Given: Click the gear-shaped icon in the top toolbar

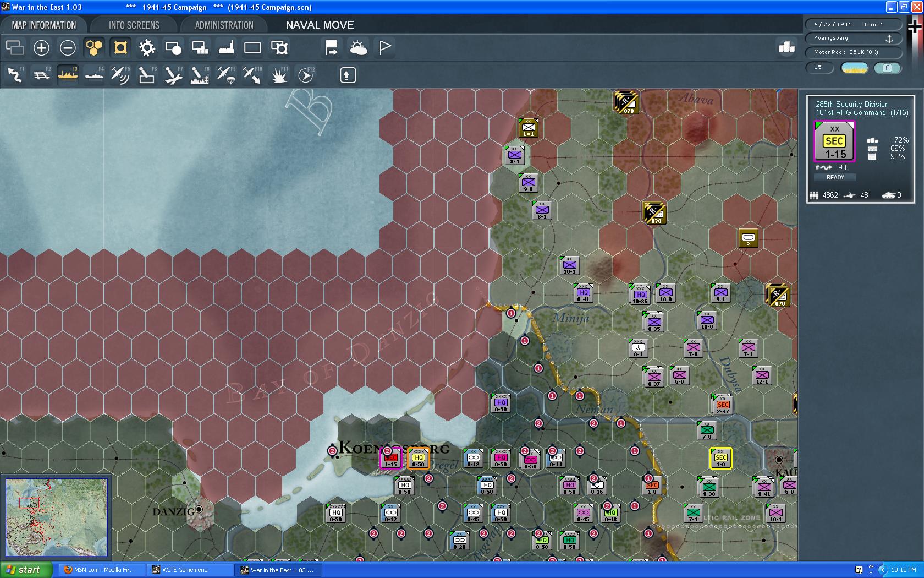Looking at the screenshot, I should [147, 48].
